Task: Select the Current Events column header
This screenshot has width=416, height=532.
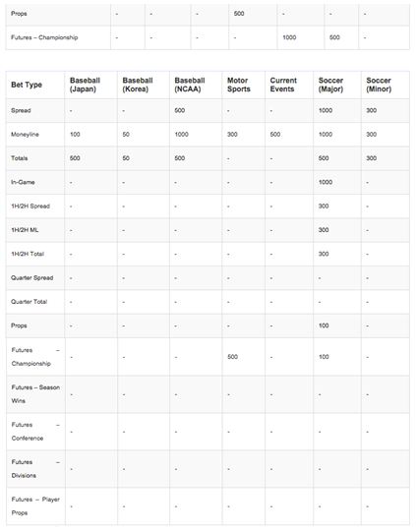Action: 283,85
